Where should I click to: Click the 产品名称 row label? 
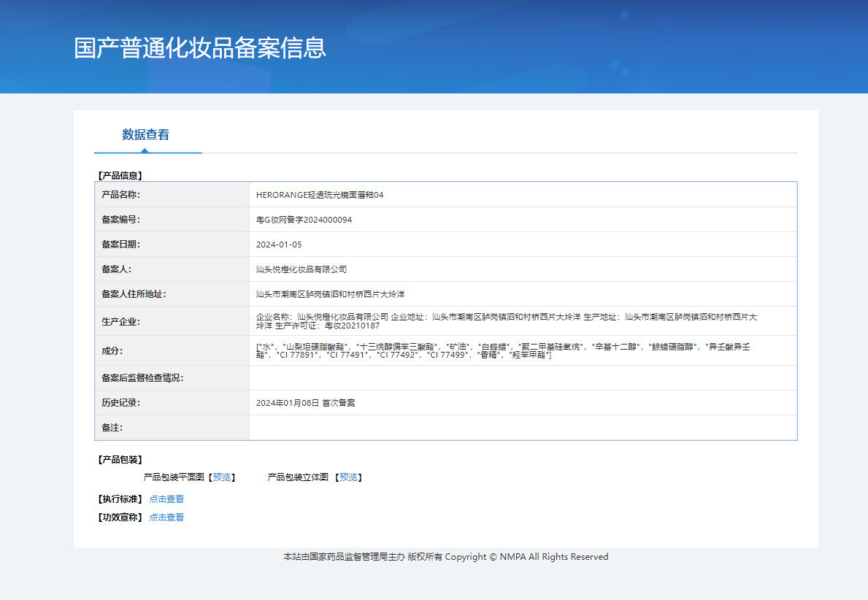click(120, 195)
